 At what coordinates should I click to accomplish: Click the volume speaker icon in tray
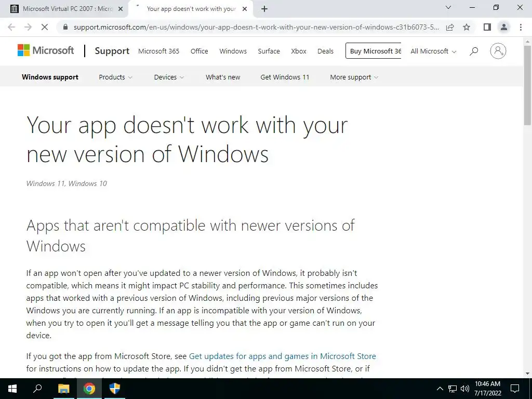(465, 389)
